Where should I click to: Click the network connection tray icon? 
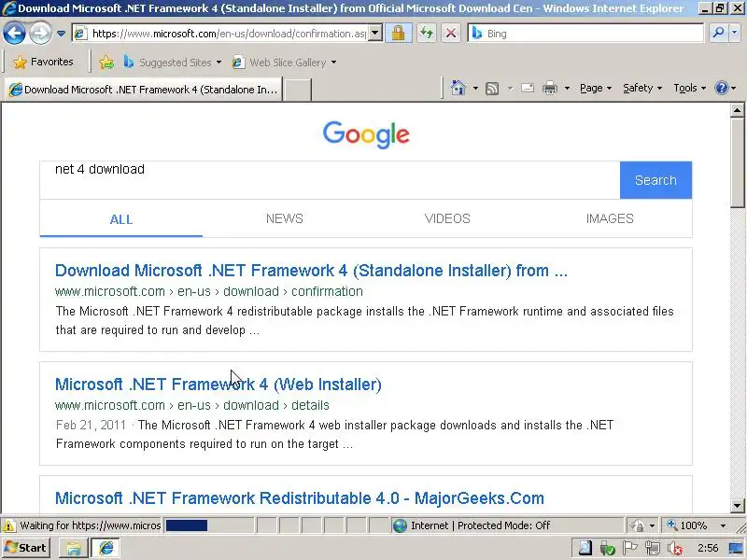click(x=652, y=549)
